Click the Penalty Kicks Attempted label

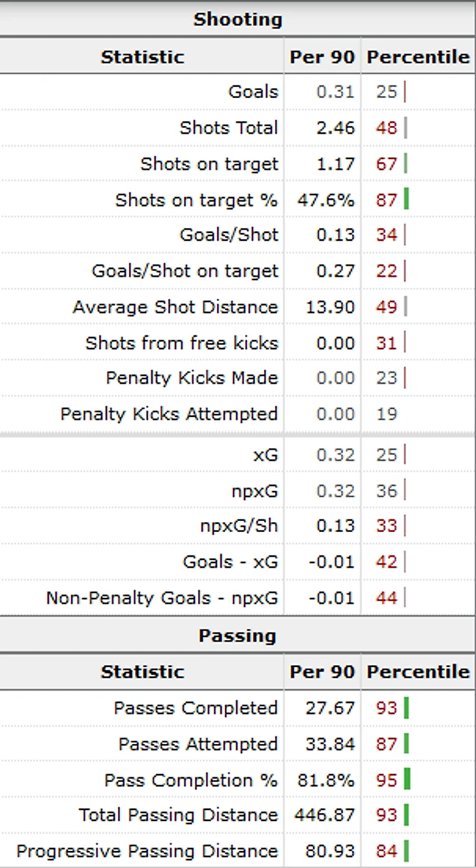(x=169, y=414)
